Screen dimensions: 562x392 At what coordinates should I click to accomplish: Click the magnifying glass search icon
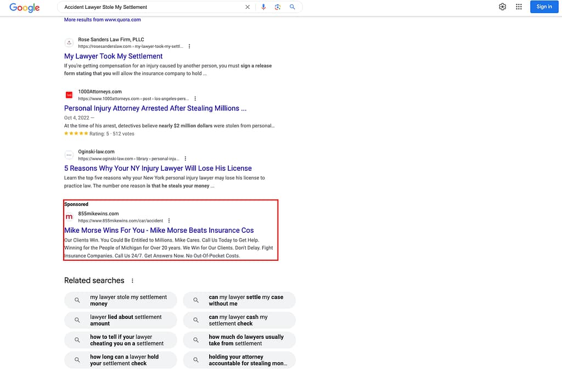pyautogui.click(x=293, y=7)
